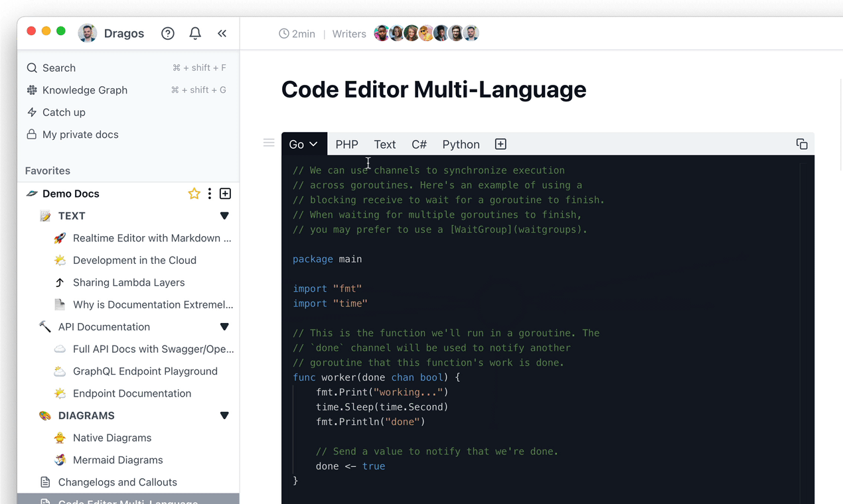
Task: Click the code block drag handle
Action: (x=268, y=142)
